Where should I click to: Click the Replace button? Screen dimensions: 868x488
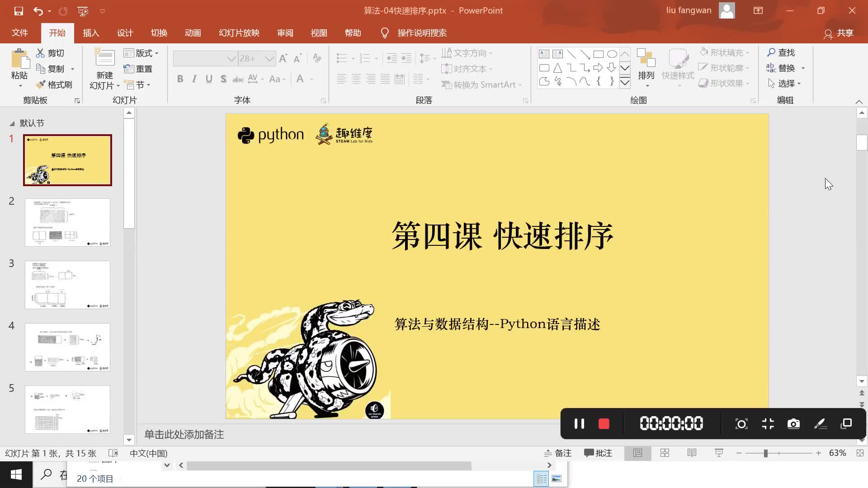click(x=781, y=68)
